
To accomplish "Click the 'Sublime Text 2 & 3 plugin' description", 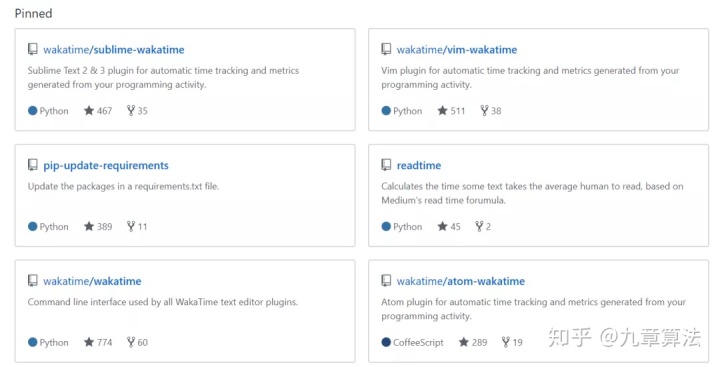I will pyautogui.click(x=163, y=78).
